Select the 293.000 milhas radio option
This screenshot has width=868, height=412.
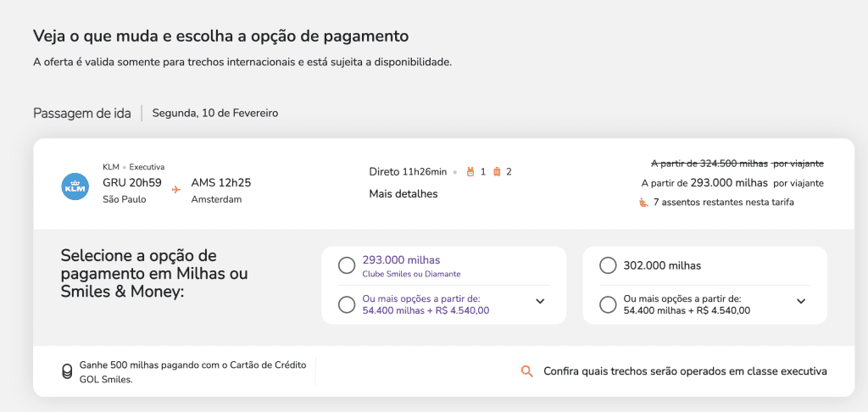point(347,266)
